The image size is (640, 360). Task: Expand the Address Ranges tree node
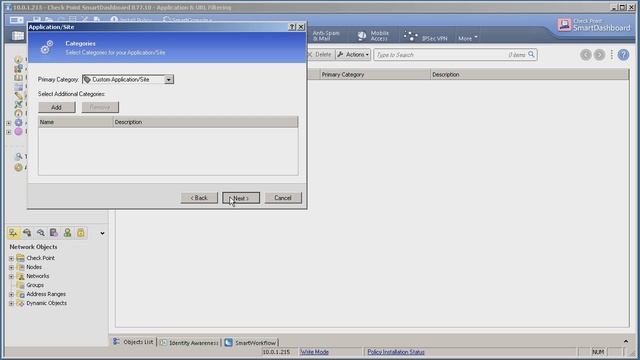11,294
